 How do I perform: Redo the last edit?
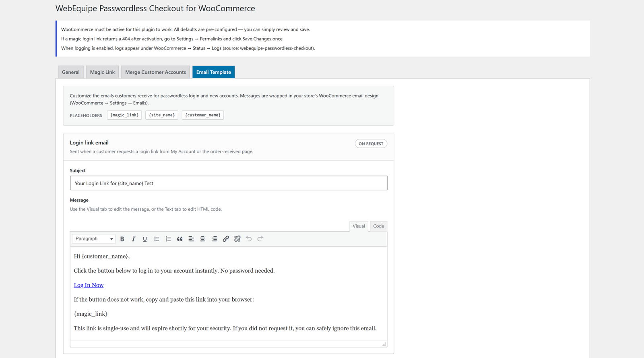point(260,239)
